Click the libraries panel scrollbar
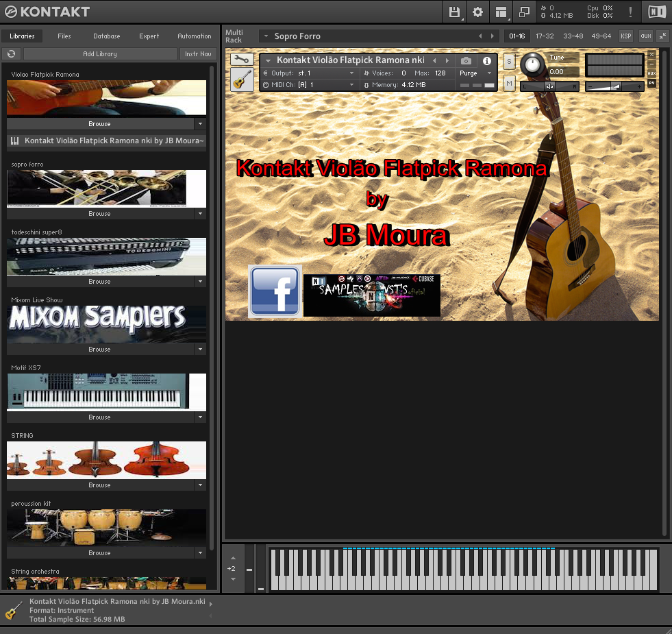The height and width of the screenshot is (634, 672). click(x=212, y=308)
